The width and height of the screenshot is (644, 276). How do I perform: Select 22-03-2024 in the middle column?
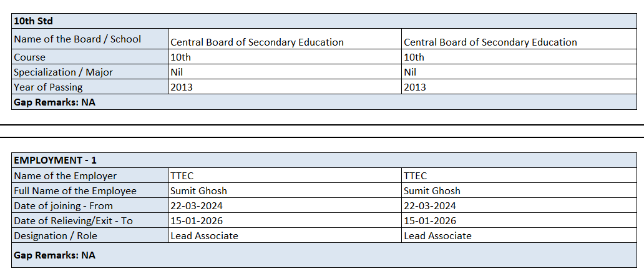pyautogui.click(x=197, y=206)
